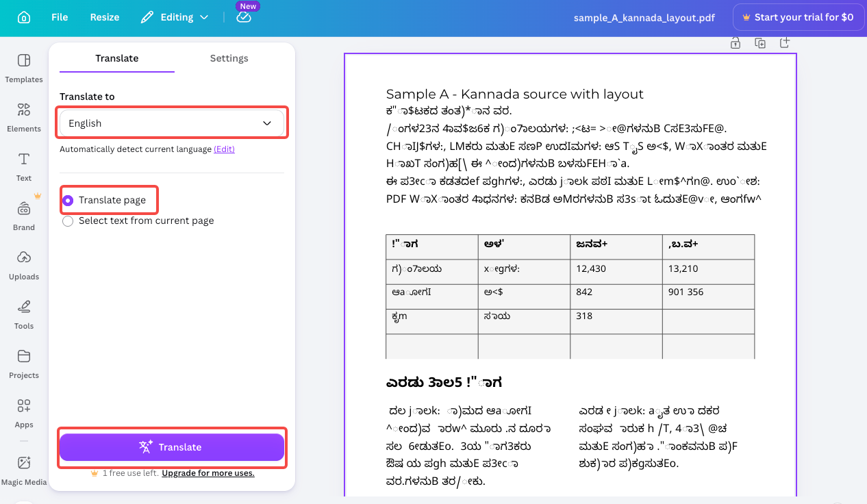Open the Elements sidebar panel

24,117
